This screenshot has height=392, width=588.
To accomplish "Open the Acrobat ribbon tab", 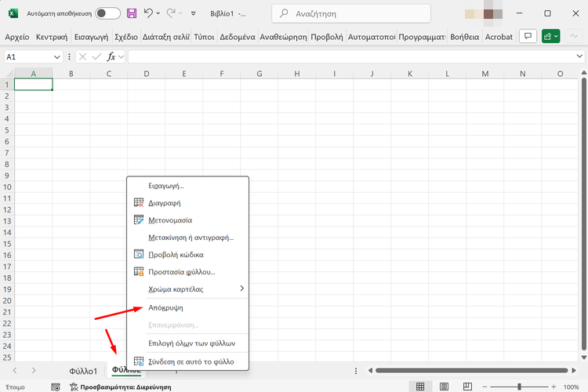I will (499, 37).
